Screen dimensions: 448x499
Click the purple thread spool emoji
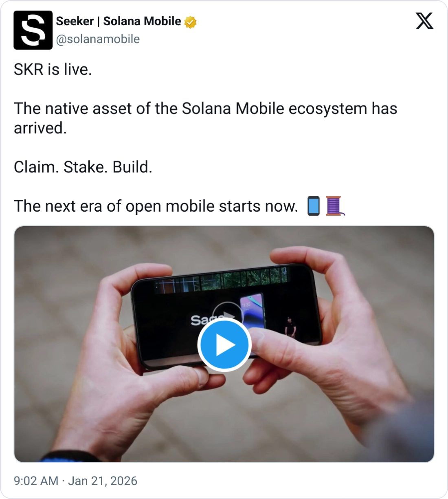tap(334, 206)
